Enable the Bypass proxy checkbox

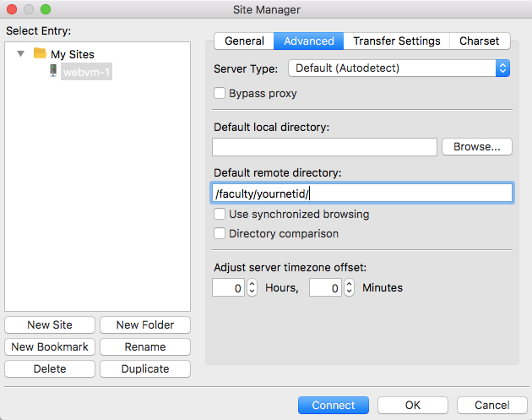pyautogui.click(x=220, y=93)
